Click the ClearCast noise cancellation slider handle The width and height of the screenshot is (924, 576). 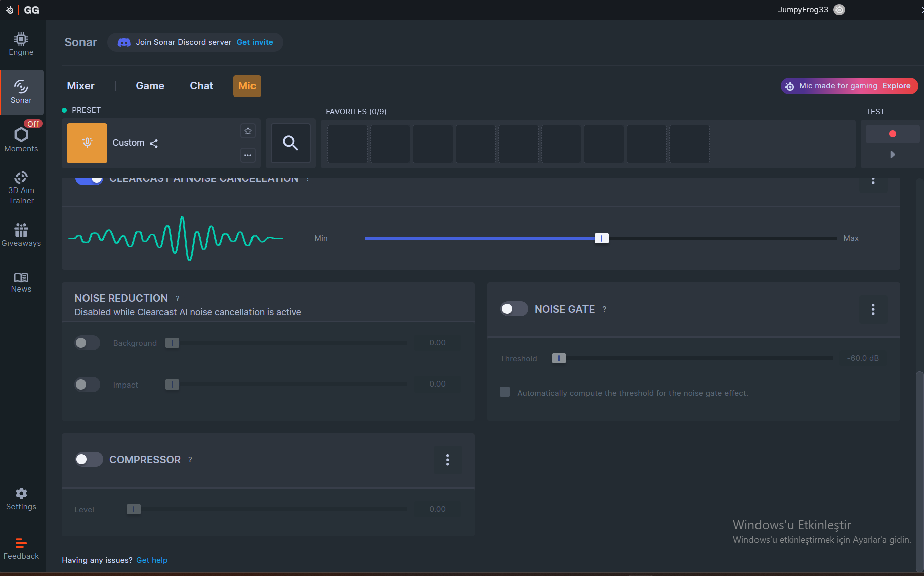coord(602,238)
